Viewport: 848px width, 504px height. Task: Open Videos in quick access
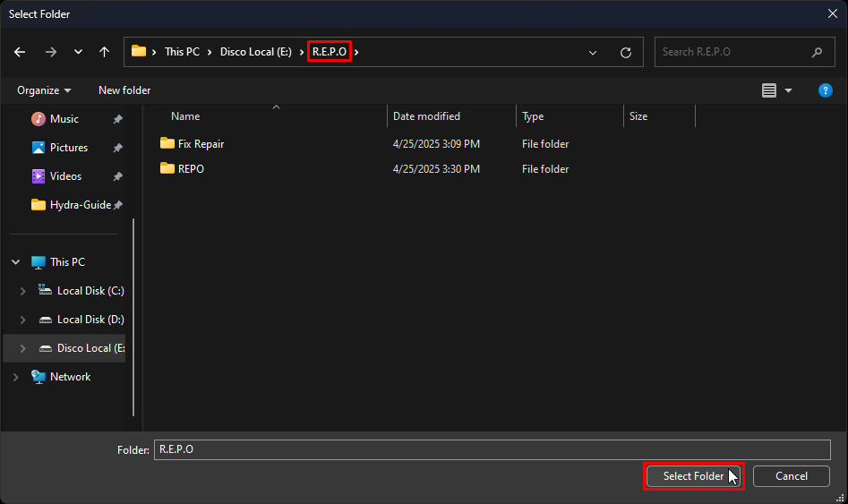65,176
